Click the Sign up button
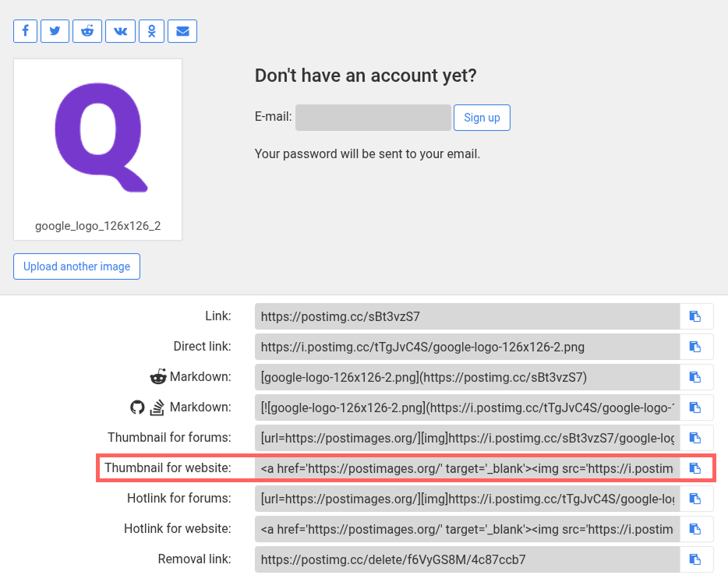This screenshot has height=582, width=728. [x=482, y=118]
